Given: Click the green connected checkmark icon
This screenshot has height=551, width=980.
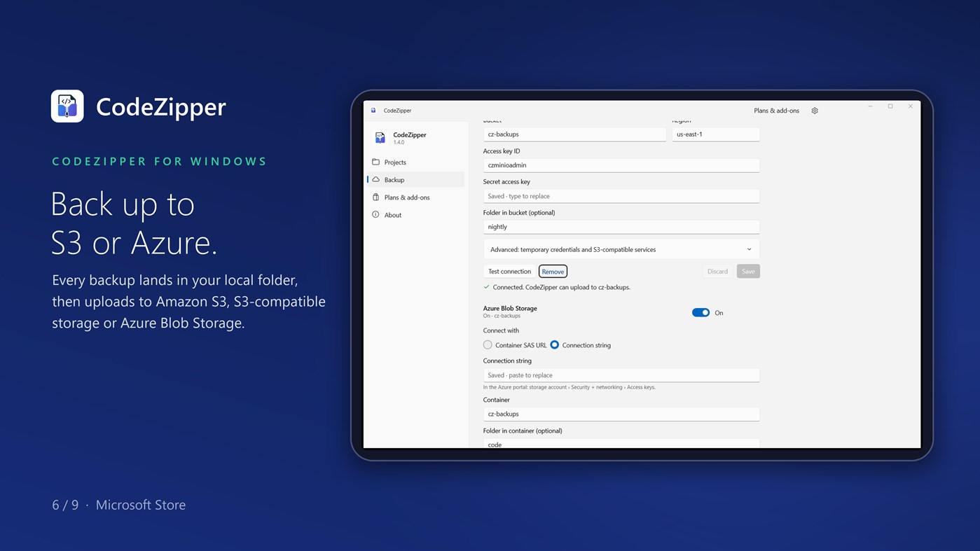Looking at the screenshot, I should tap(487, 287).
